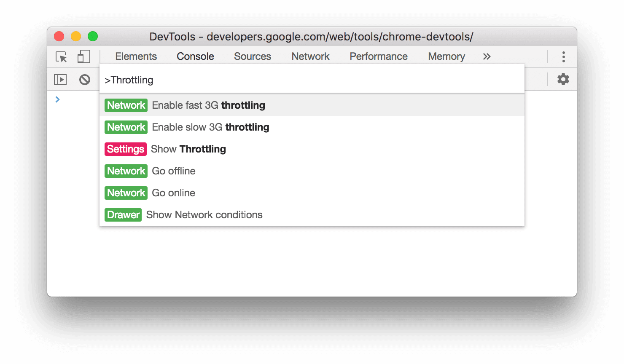Select the Inspect element tool
The image size is (624, 364).
click(60, 56)
